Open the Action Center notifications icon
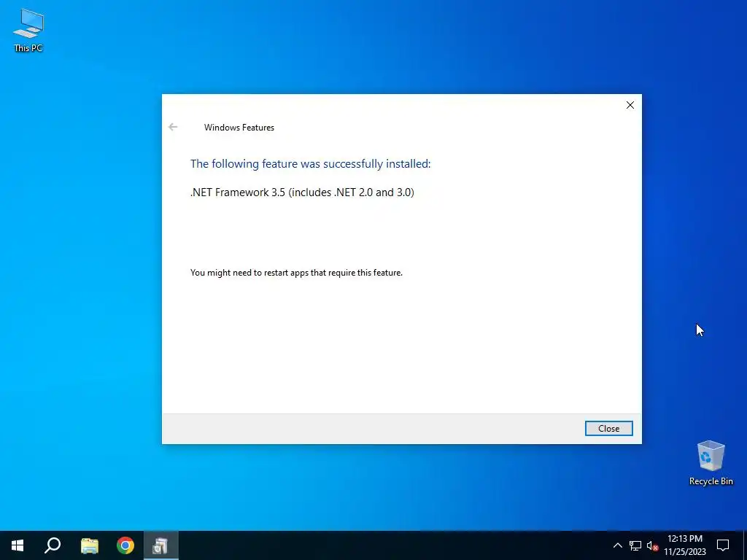 click(723, 545)
